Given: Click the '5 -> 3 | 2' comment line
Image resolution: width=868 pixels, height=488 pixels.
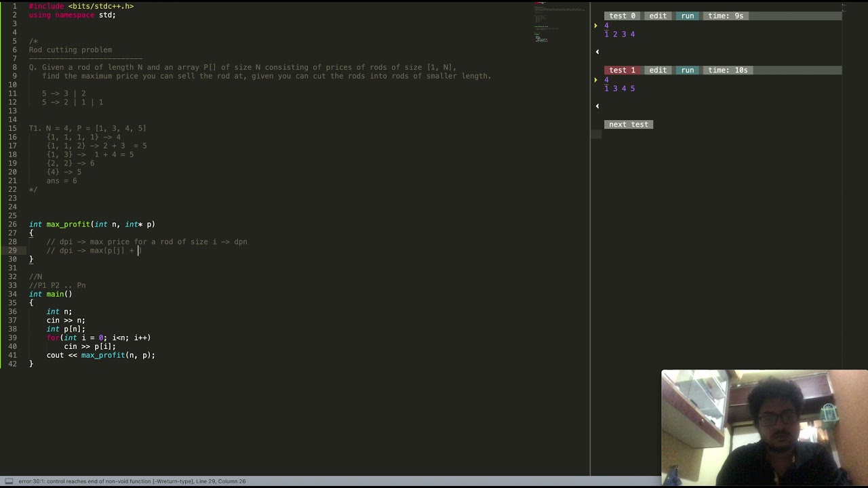Looking at the screenshot, I should pos(64,94).
